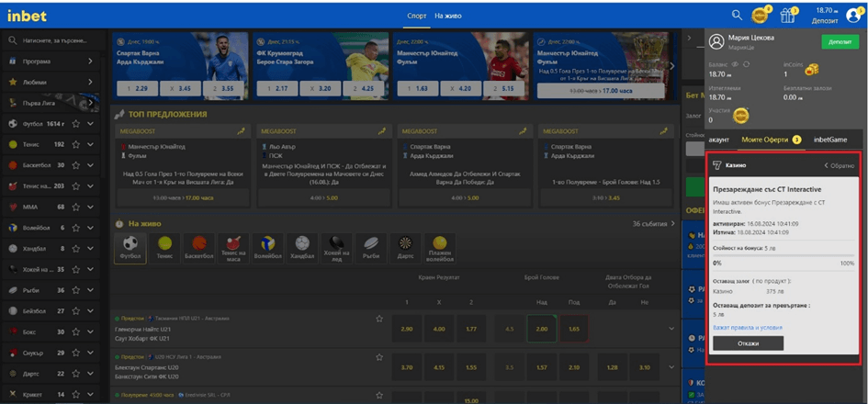Toggle balance visibility eye icon

735,64
